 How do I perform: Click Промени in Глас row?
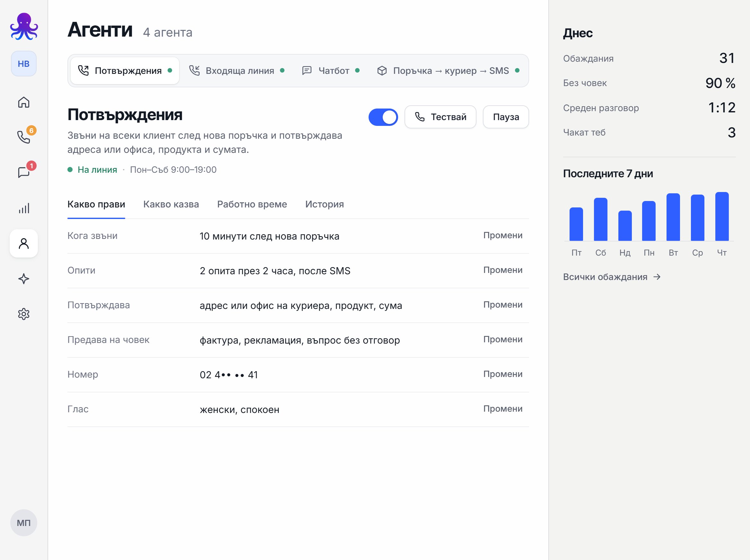click(502, 409)
